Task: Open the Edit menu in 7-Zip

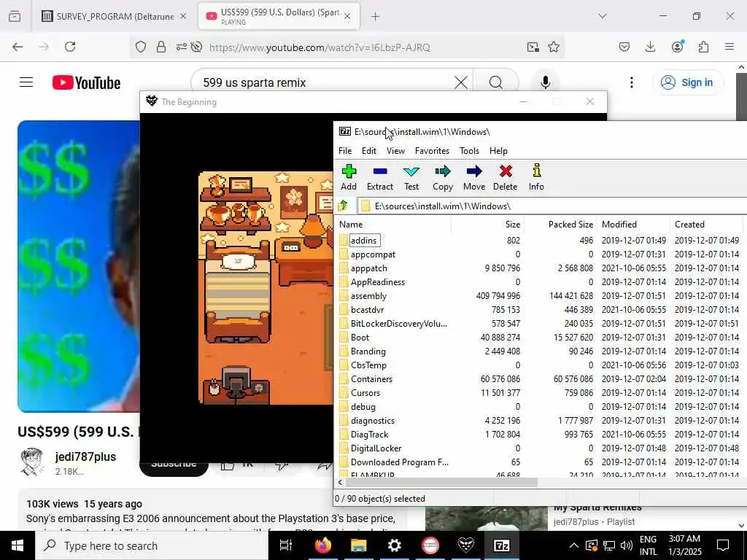Action: (x=368, y=150)
